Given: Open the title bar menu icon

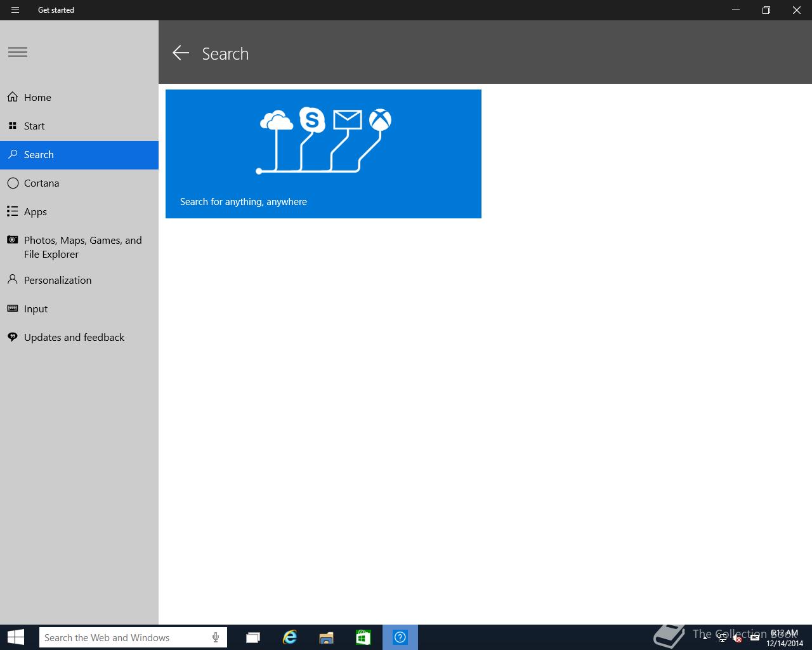Looking at the screenshot, I should pos(15,10).
